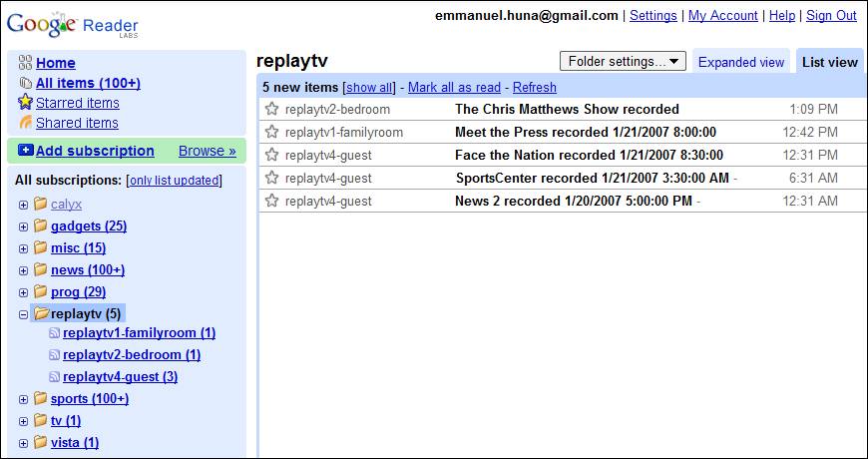
Task: Open replaytv4-guest (3) feed
Action: point(120,377)
